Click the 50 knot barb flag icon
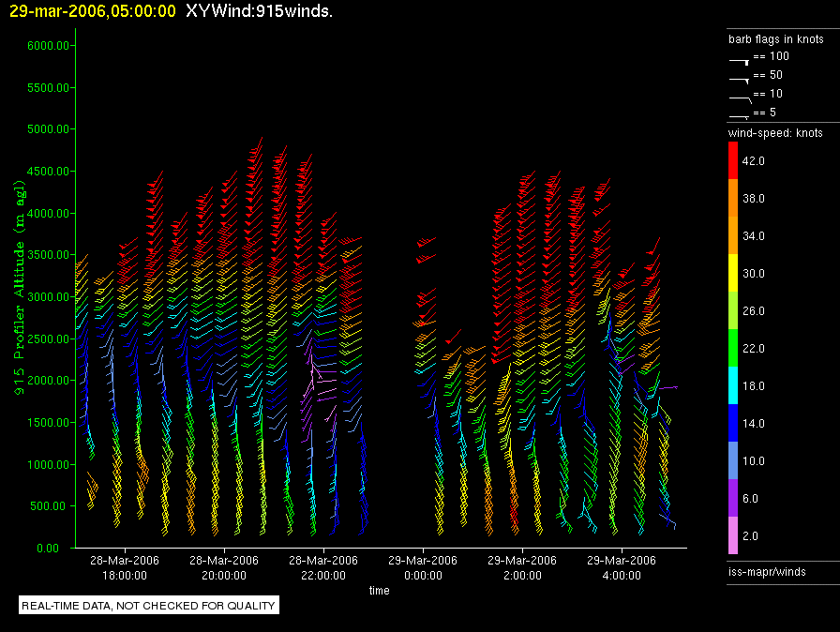840x632 pixels. [739, 80]
